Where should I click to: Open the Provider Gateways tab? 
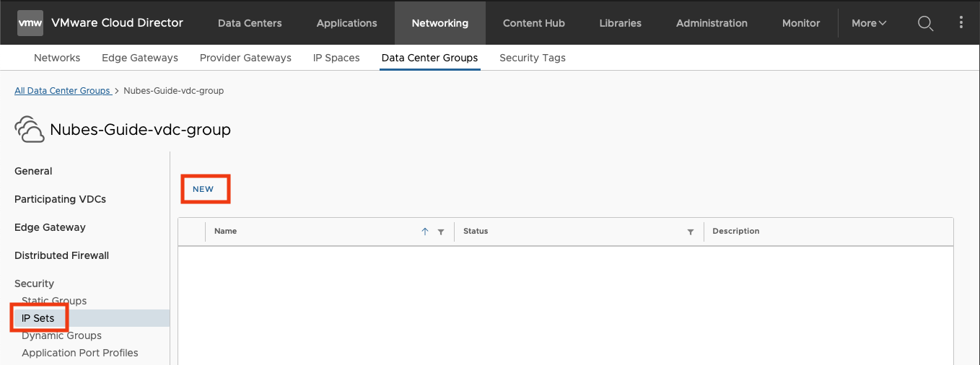coord(245,58)
